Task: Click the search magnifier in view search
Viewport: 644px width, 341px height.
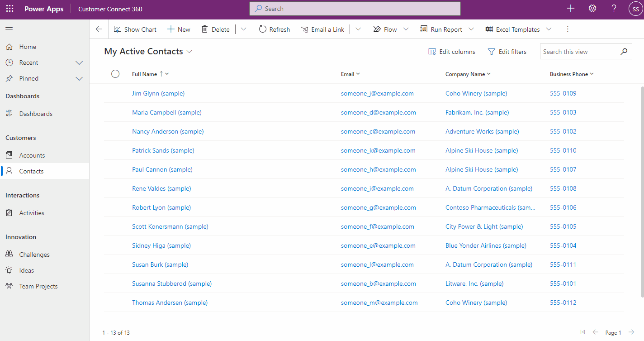Action: tap(624, 52)
